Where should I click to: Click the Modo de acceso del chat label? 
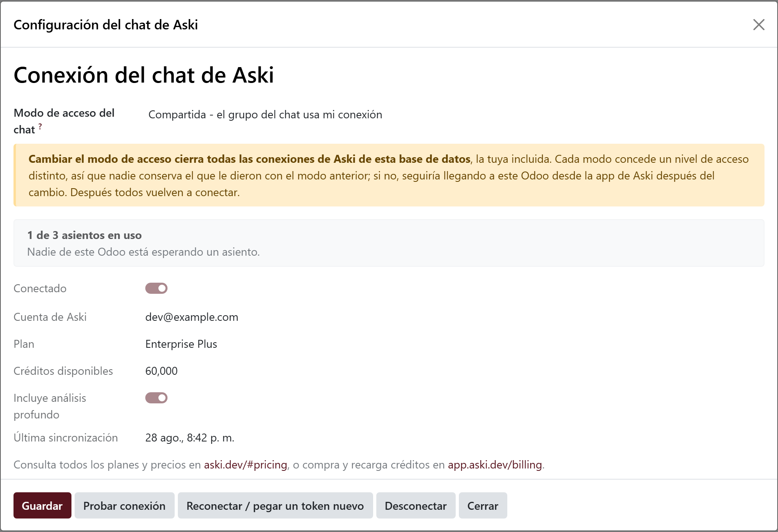(64, 121)
